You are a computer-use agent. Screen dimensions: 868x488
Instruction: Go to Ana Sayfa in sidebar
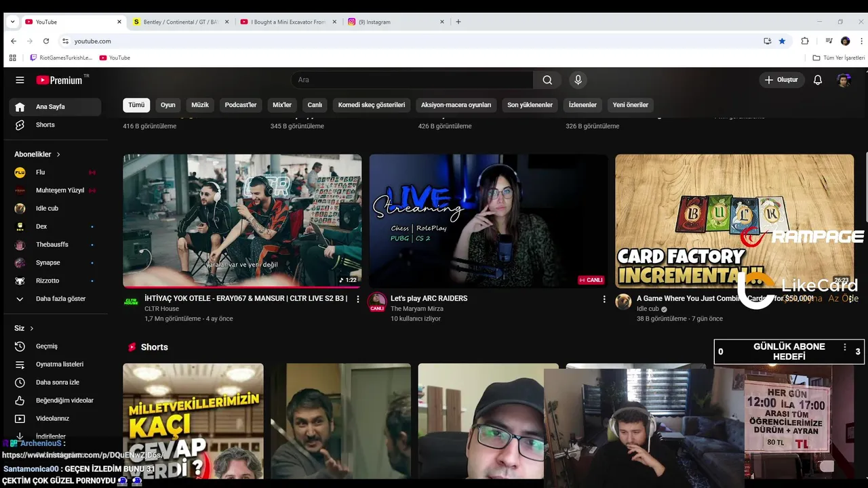(55, 106)
